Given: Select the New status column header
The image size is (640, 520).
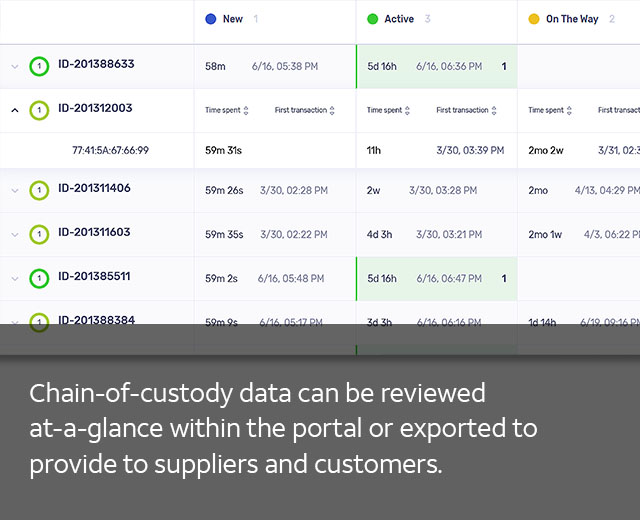Looking at the screenshot, I should pyautogui.click(x=232, y=19).
